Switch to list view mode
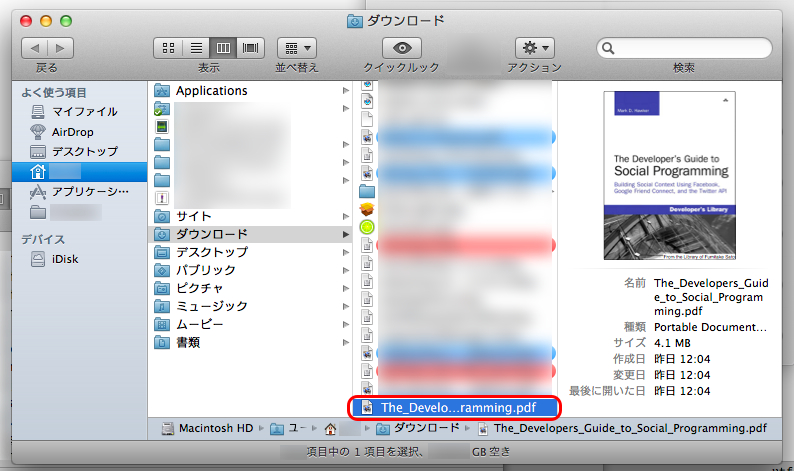 pos(196,47)
